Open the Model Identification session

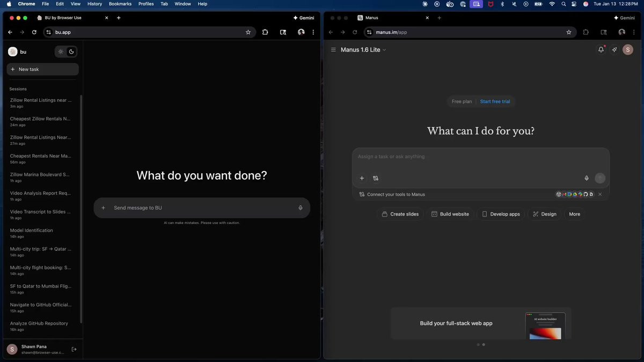(x=42, y=233)
